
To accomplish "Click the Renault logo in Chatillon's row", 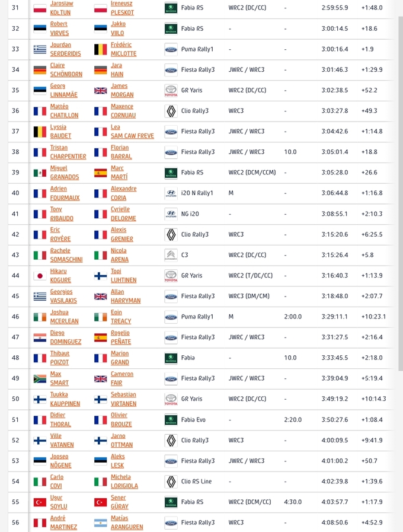I will click(171, 111).
